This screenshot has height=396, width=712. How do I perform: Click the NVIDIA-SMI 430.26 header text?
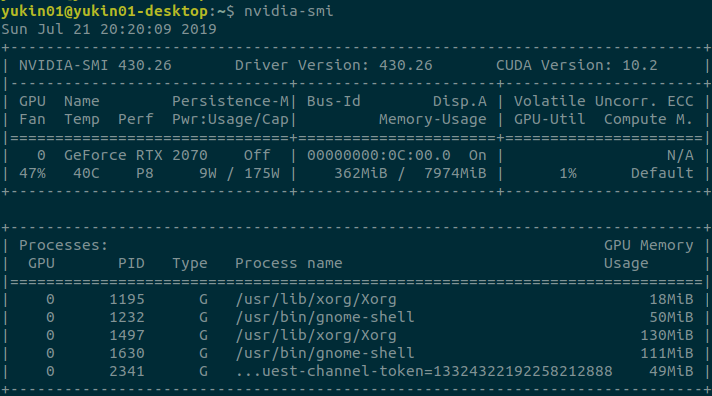[x=95, y=65]
